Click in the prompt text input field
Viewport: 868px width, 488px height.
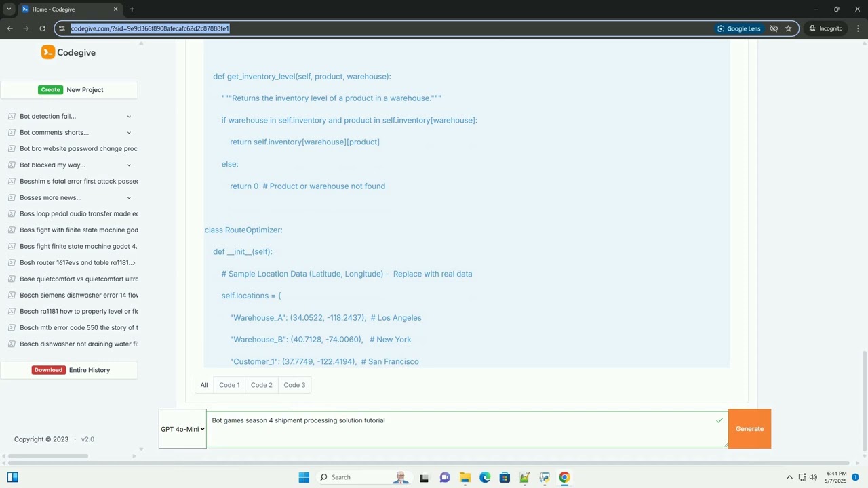[467, 429]
